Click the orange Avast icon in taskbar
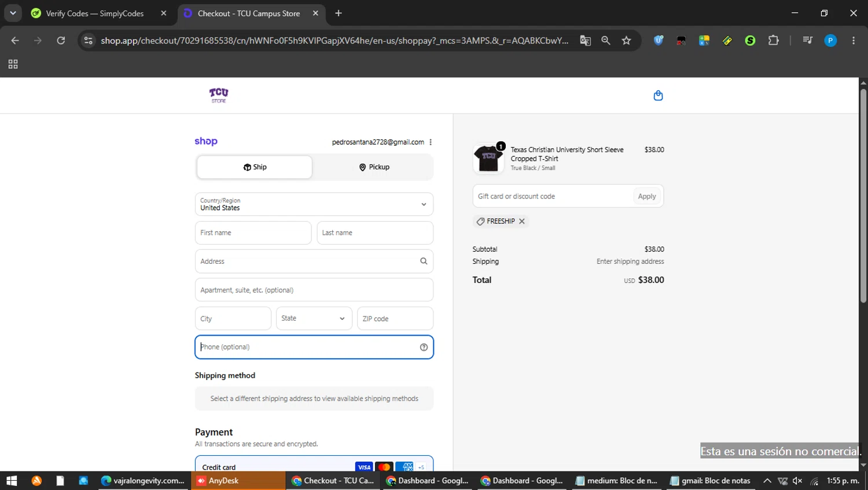 pos(36,481)
